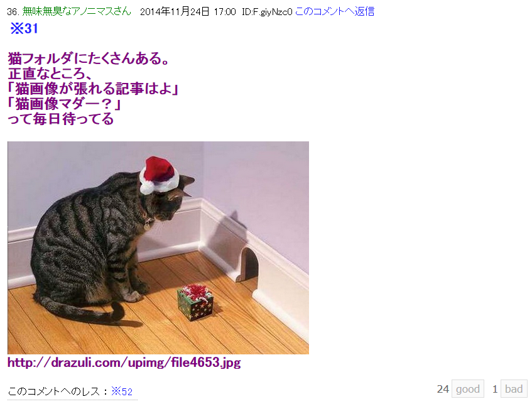Jump to response ※52

(x=122, y=391)
